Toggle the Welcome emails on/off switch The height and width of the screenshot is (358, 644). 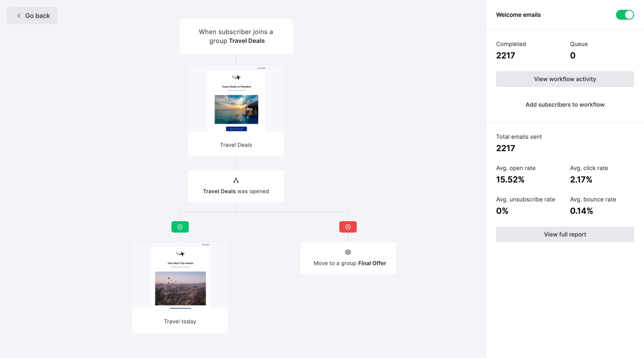(625, 15)
